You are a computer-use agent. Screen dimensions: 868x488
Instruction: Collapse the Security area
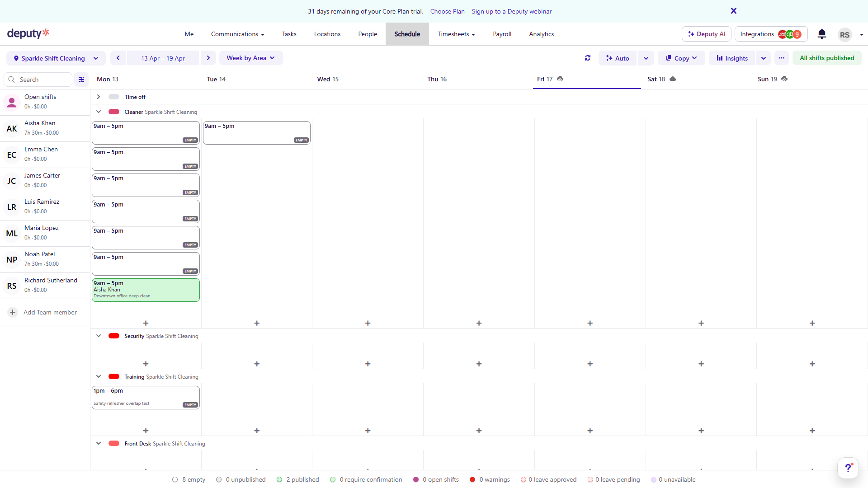coord(98,336)
